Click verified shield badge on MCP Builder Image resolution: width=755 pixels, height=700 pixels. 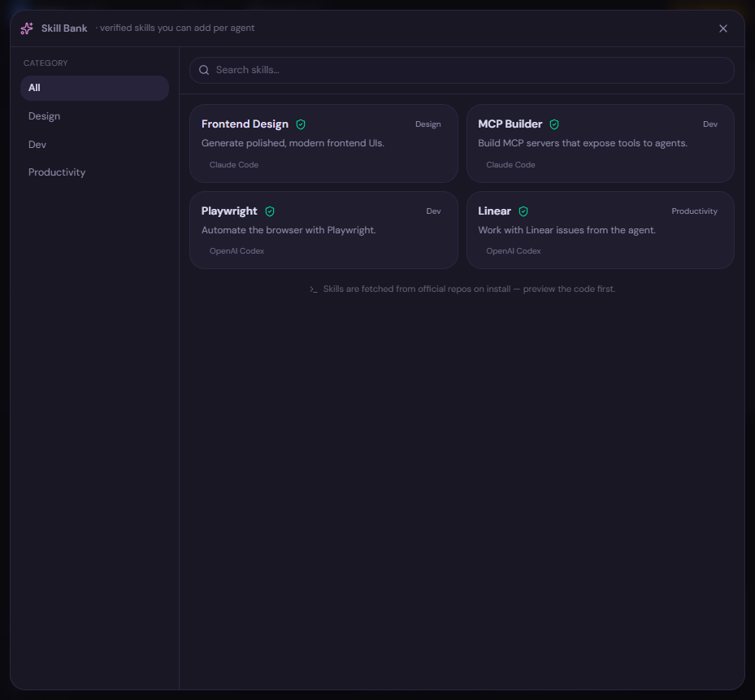pos(554,124)
